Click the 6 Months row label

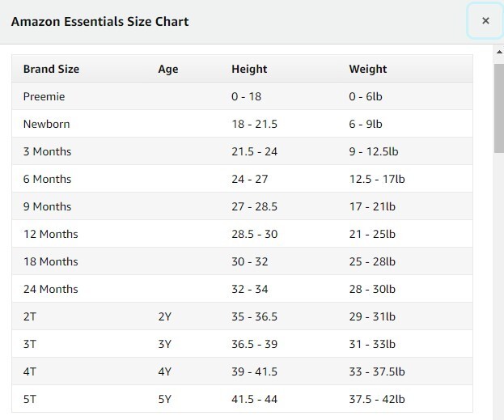47,179
